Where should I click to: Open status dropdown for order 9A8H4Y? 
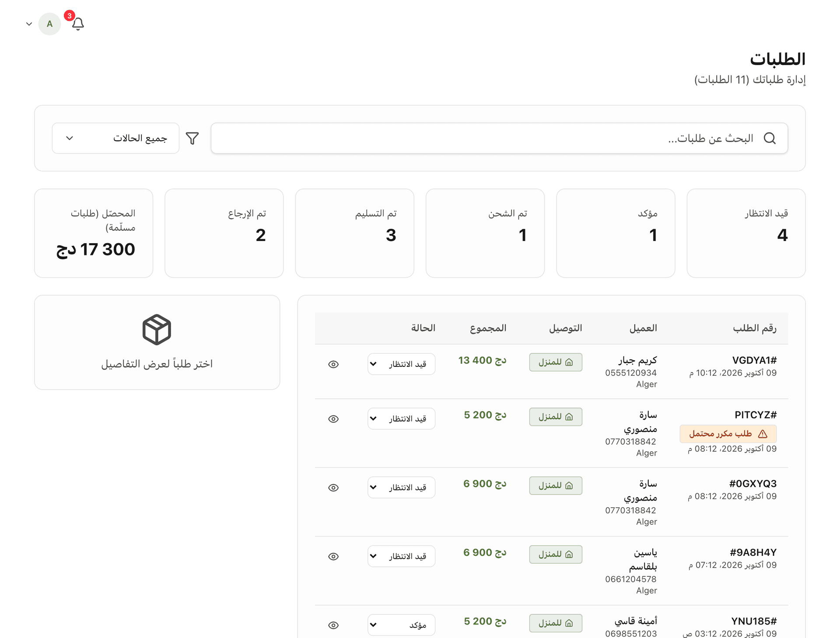[x=401, y=556]
